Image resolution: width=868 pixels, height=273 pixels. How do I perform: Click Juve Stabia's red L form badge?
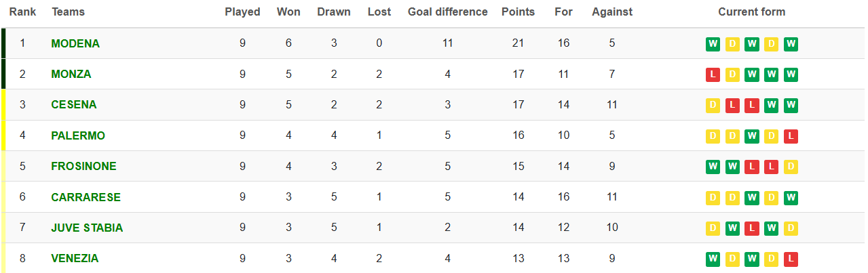pyautogui.click(x=751, y=228)
